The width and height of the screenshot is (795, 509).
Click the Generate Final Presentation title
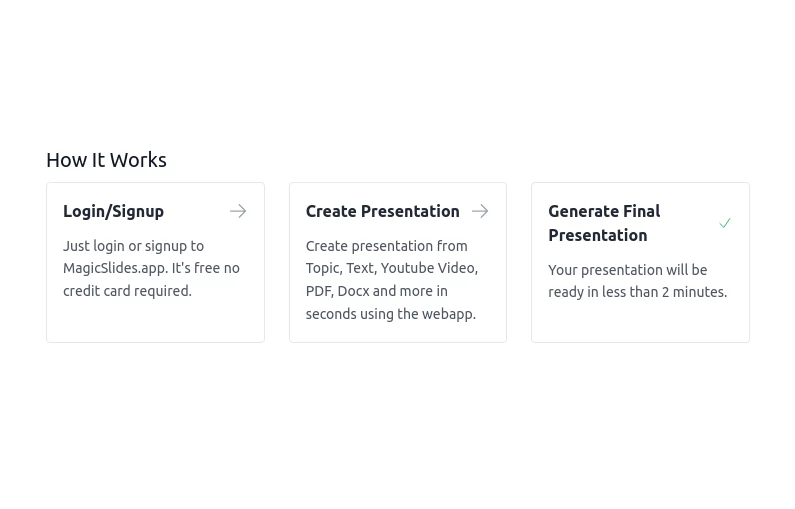point(604,223)
